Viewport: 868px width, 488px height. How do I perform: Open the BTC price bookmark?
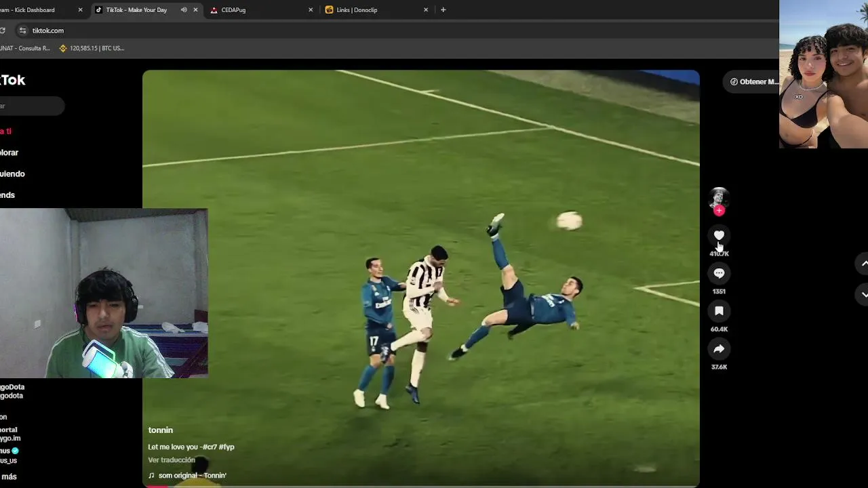(92, 48)
